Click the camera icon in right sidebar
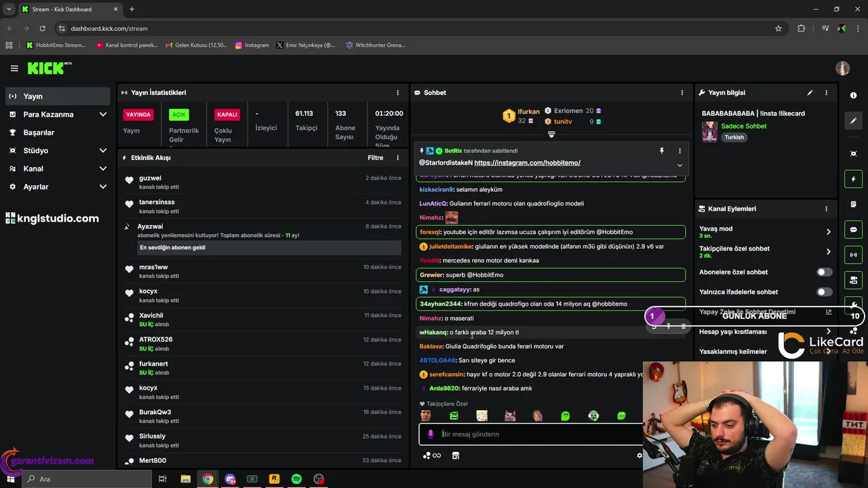Screen dimensions: 868x488 (x=853, y=280)
